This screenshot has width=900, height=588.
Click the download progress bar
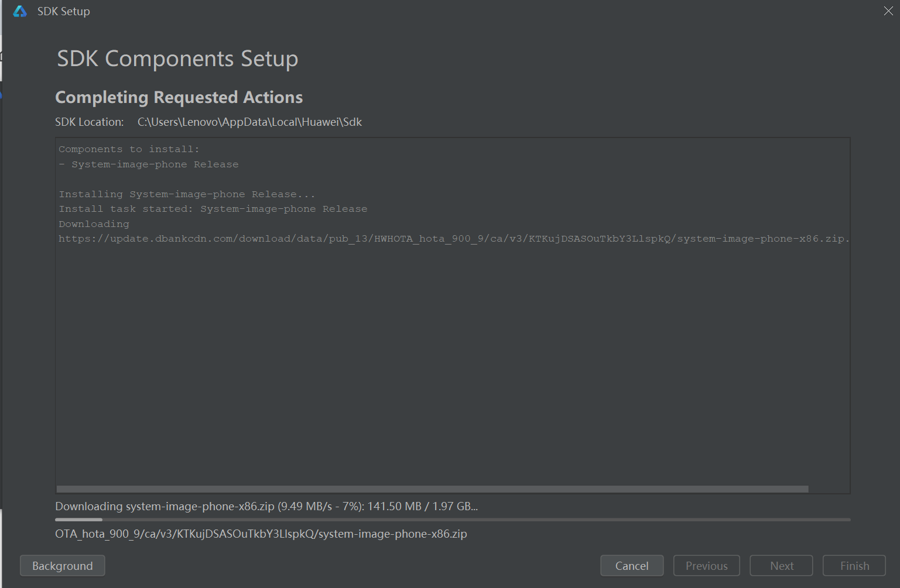[x=452, y=520]
